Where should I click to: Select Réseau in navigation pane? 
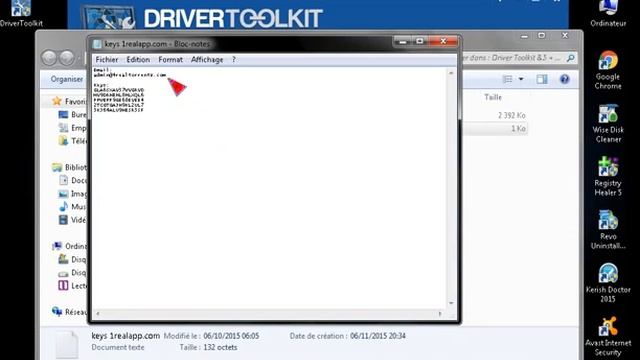pyautogui.click(x=69, y=312)
